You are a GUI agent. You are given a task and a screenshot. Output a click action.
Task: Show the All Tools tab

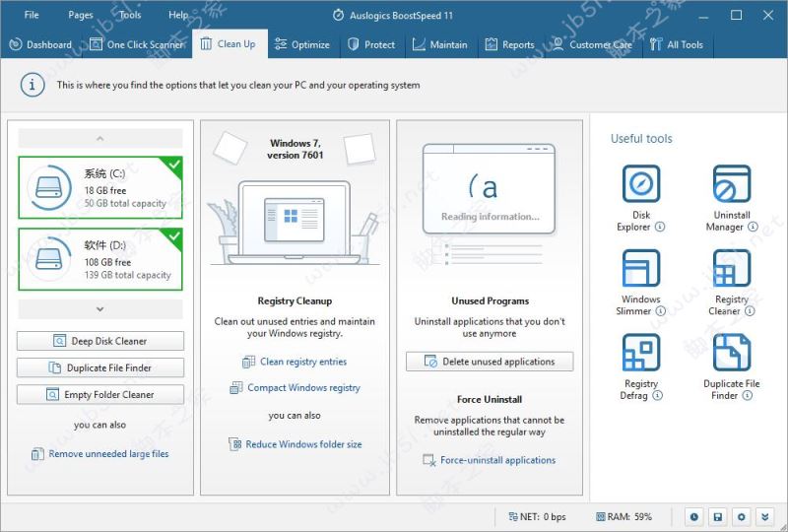click(x=677, y=44)
